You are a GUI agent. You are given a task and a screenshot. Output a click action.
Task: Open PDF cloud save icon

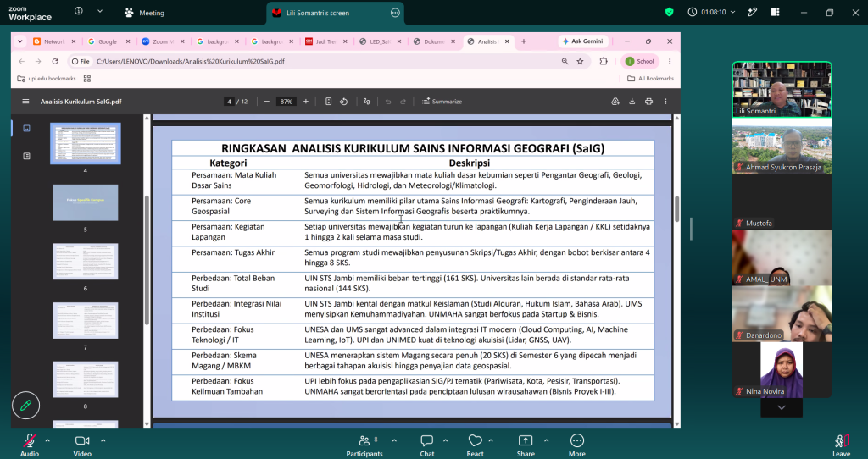point(615,102)
